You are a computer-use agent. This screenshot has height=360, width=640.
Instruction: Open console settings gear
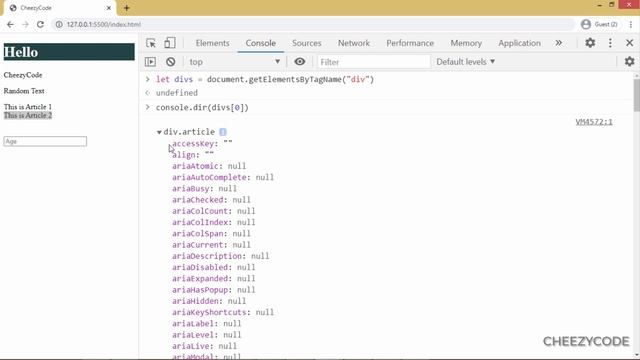pyautogui.click(x=629, y=61)
